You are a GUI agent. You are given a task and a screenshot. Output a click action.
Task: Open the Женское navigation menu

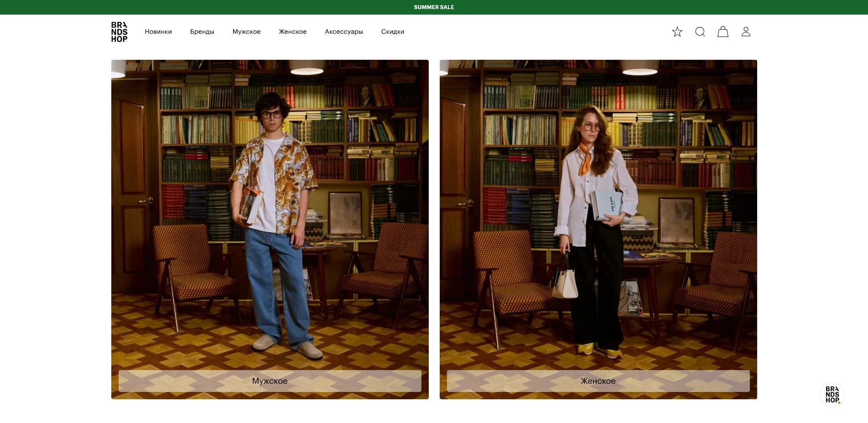point(293,31)
